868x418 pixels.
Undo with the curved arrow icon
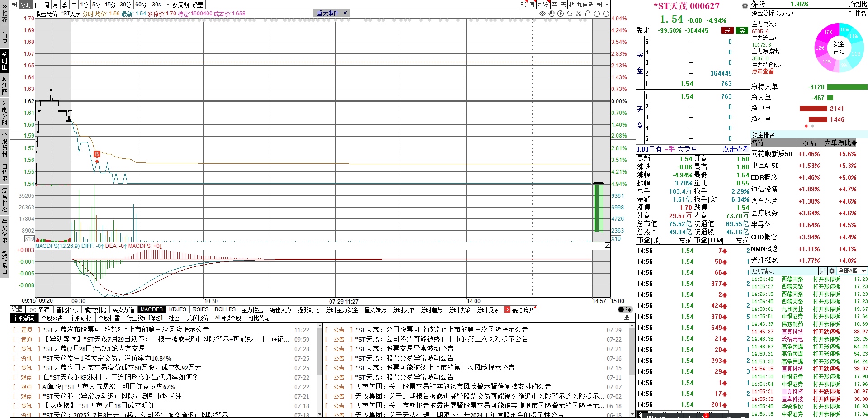click(x=570, y=14)
